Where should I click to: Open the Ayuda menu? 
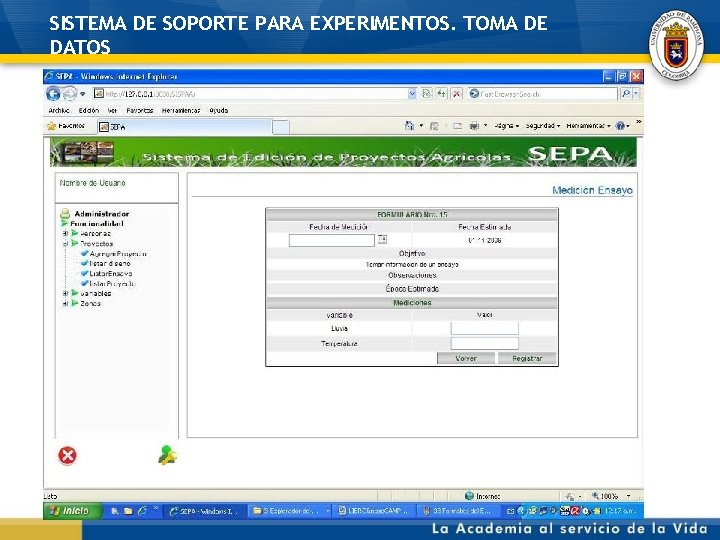click(219, 111)
